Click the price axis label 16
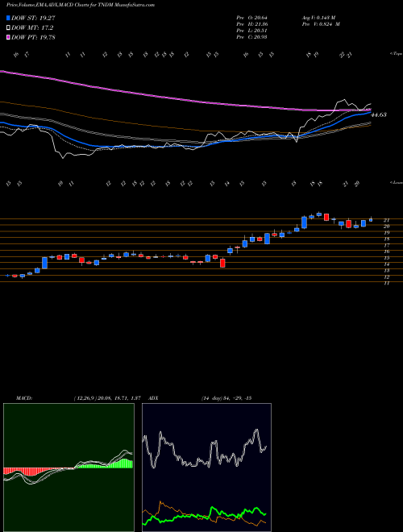Image resolution: width=403 pixels, height=532 pixels. (x=386, y=251)
